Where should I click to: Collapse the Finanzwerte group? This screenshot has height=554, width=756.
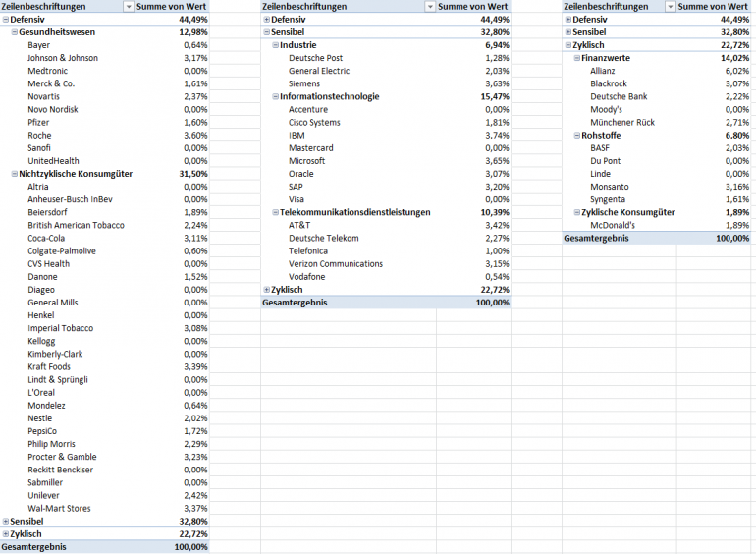pyautogui.click(x=576, y=58)
